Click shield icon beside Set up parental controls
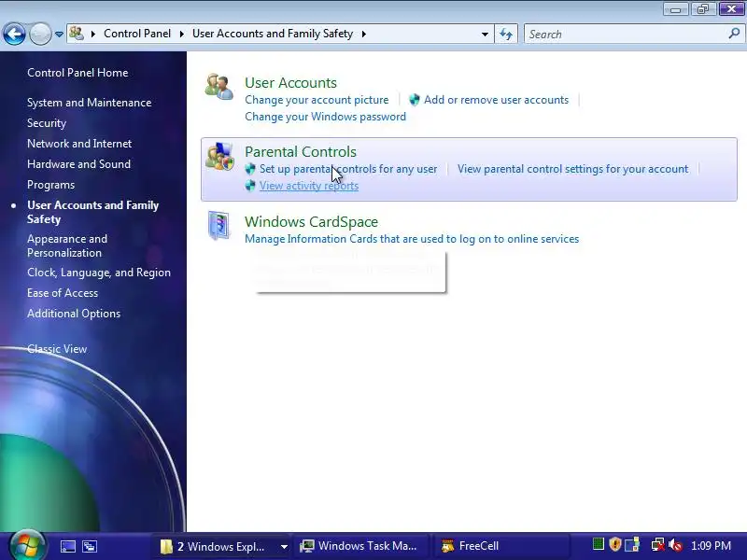 (250, 169)
